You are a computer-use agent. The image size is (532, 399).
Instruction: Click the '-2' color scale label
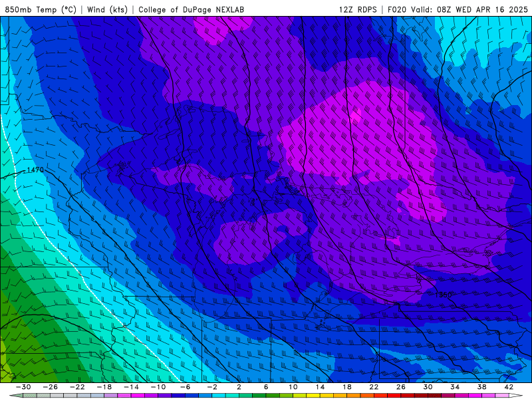point(212,387)
